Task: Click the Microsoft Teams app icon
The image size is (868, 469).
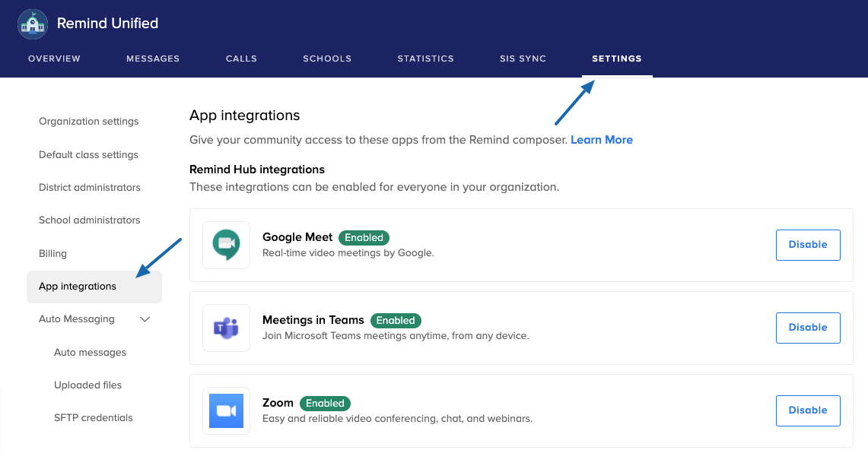Action: click(226, 328)
